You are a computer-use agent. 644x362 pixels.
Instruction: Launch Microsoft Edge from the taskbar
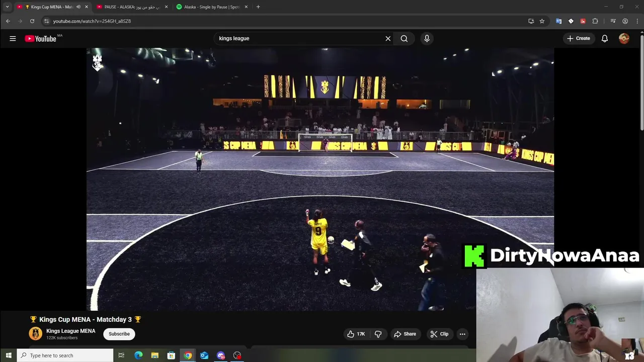138,355
